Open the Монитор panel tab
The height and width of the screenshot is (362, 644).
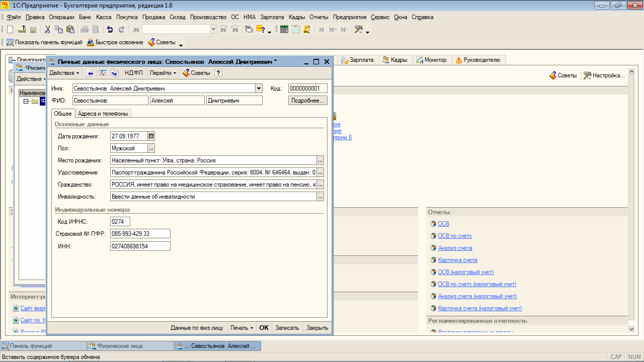coord(431,60)
